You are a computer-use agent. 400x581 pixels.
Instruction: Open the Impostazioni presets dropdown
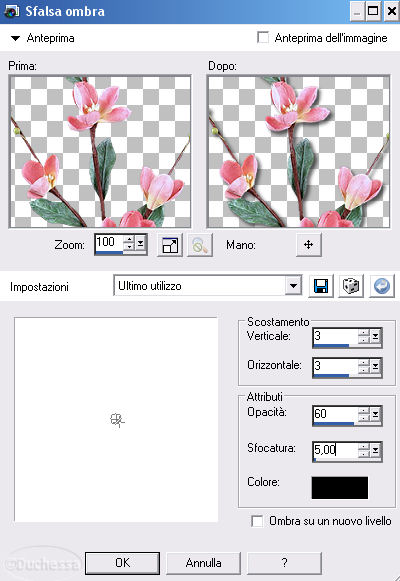coord(293,286)
